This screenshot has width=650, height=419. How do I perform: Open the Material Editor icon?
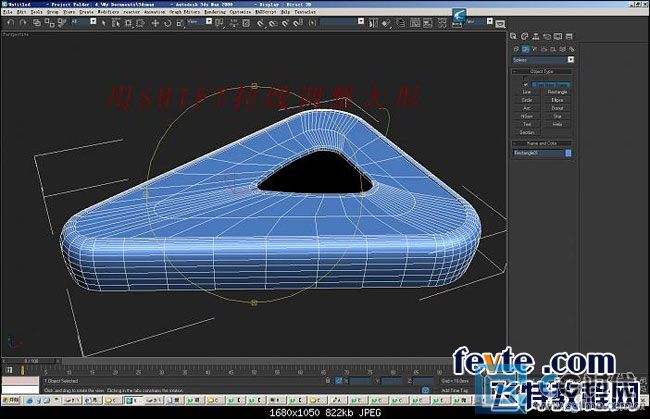442,23
